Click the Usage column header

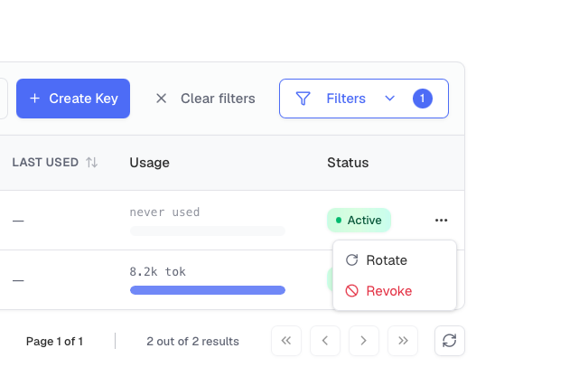(149, 163)
